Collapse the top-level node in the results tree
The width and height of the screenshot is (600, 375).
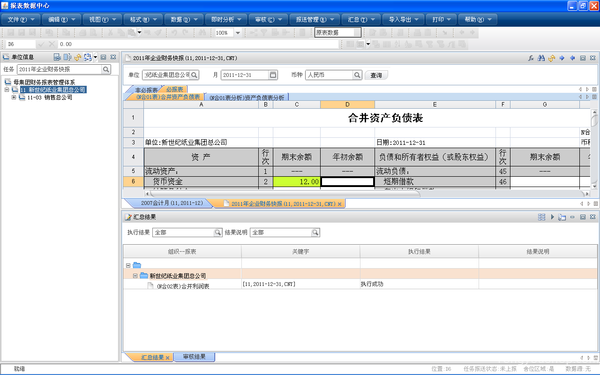pyautogui.click(x=128, y=265)
